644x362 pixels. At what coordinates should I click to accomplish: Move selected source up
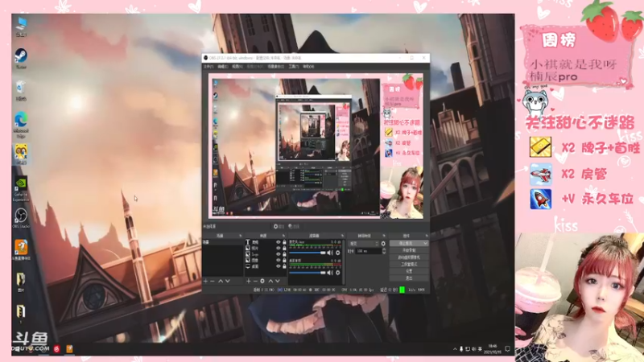[x=270, y=281]
